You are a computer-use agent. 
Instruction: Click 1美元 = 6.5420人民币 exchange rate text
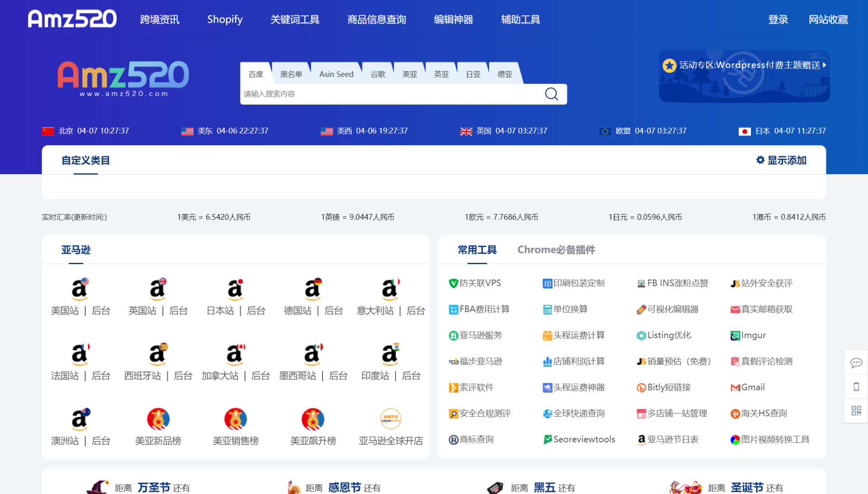(214, 217)
